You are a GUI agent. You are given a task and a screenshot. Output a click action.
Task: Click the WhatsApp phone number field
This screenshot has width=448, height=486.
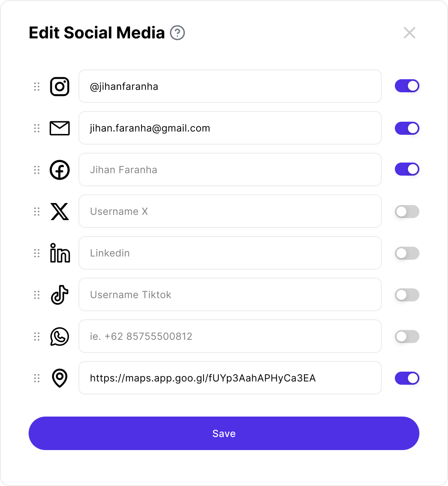(x=230, y=337)
